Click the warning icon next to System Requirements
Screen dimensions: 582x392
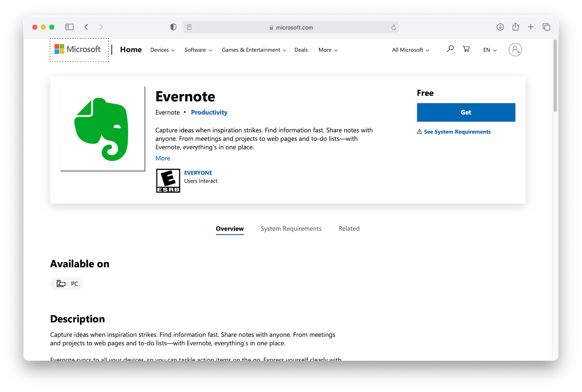pyautogui.click(x=419, y=132)
